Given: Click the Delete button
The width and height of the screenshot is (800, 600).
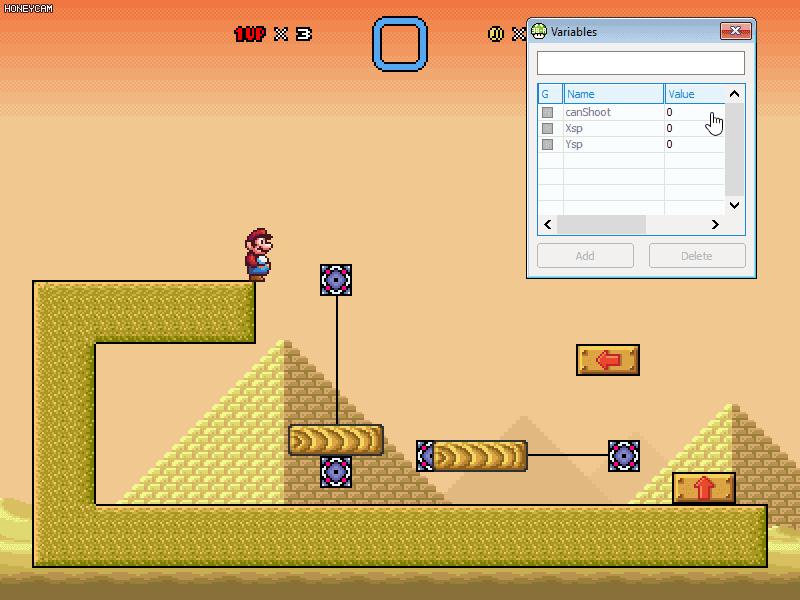Looking at the screenshot, I should 697,256.
